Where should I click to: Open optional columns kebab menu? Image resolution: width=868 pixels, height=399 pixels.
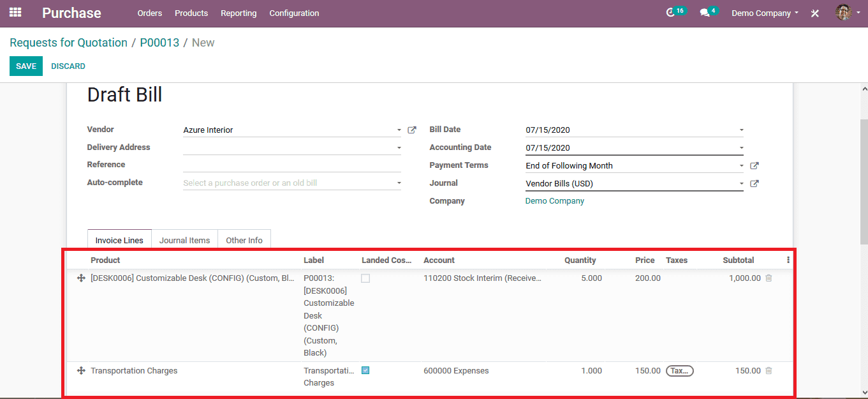[x=788, y=260]
